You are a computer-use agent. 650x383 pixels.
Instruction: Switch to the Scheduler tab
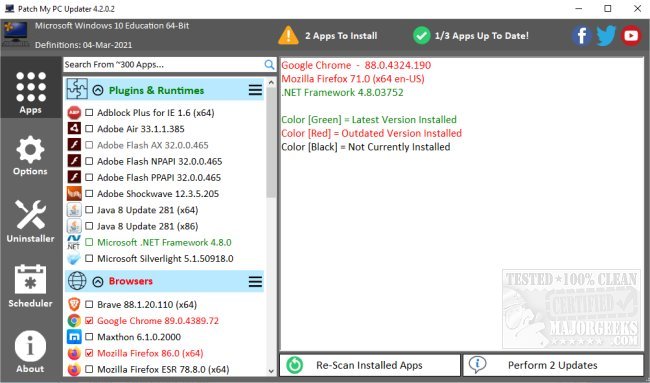coord(30,286)
